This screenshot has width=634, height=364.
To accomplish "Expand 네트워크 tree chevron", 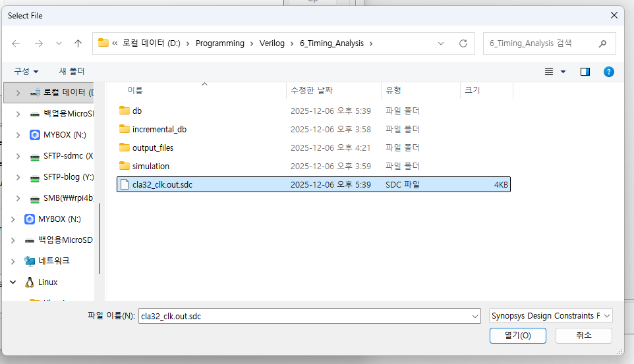I will [x=13, y=261].
